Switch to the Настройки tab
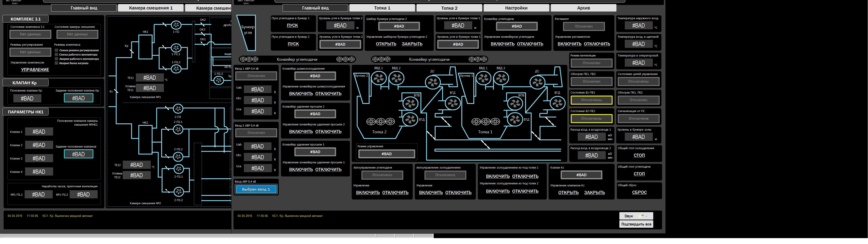This screenshot has height=244, width=868. pyautogui.click(x=516, y=8)
